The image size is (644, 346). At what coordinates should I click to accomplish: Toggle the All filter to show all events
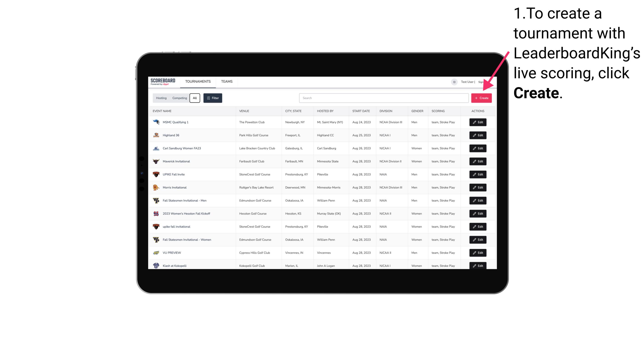[x=194, y=98]
